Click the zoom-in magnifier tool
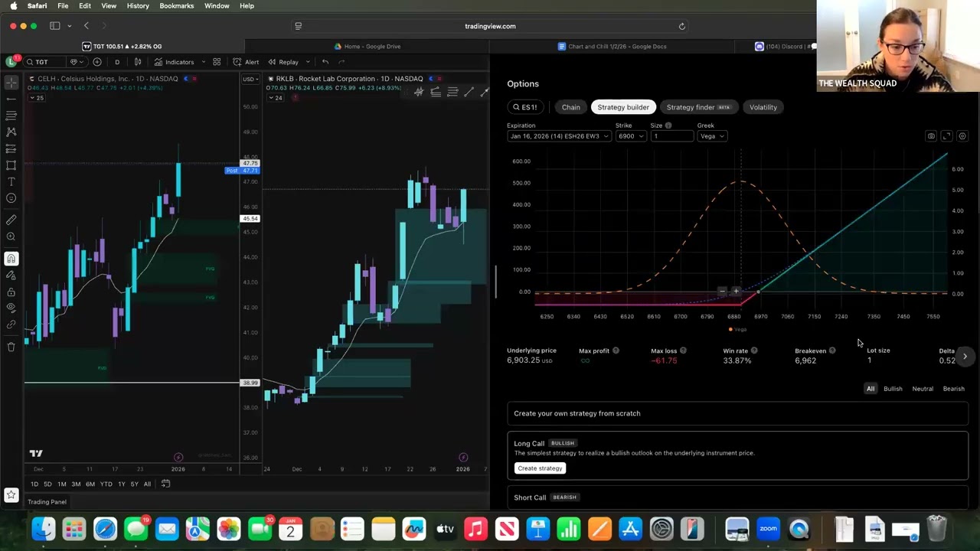Screen dimensions: 980x551 click(11, 236)
